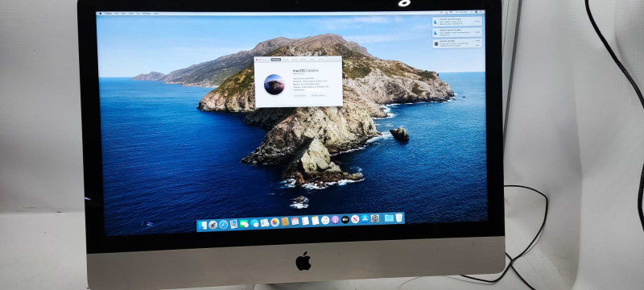Click the Software Update button
Image resolution: width=644 pixels, height=290 pixels.
(x=318, y=95)
